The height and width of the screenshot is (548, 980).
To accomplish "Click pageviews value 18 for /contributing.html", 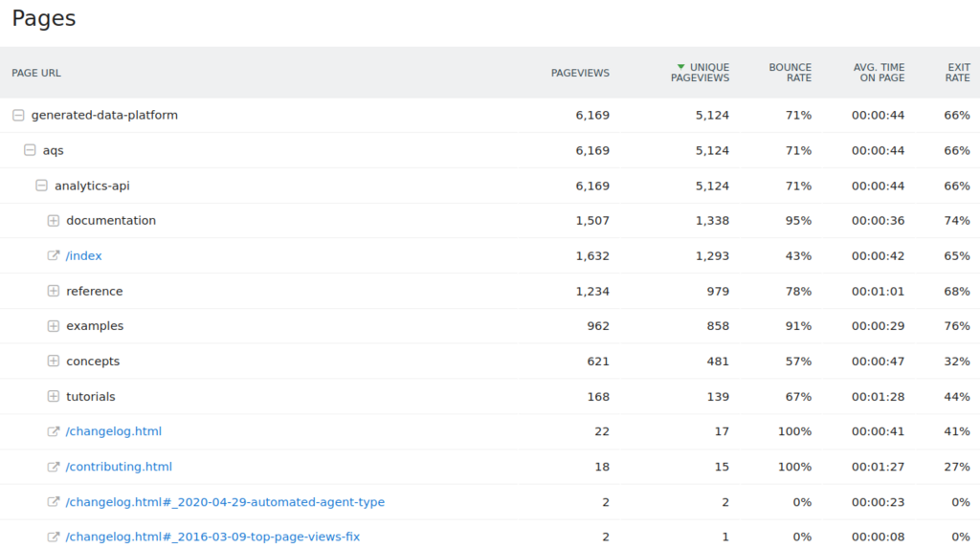I will pos(602,467).
